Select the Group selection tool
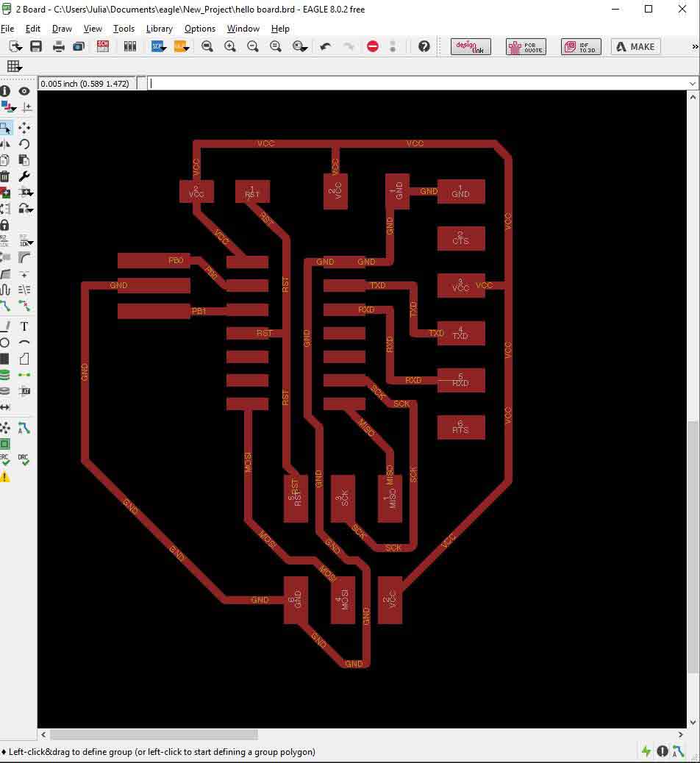The width and height of the screenshot is (700, 763). point(5,129)
